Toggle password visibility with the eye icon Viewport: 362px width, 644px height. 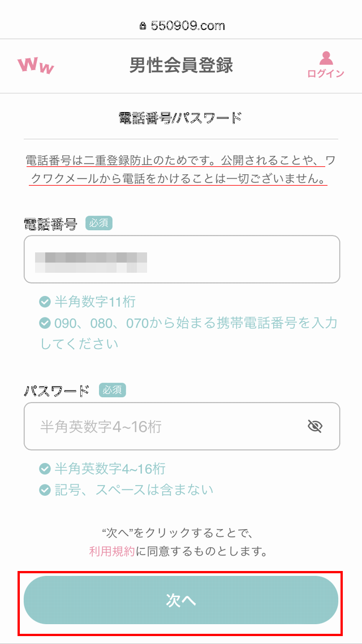point(315,426)
